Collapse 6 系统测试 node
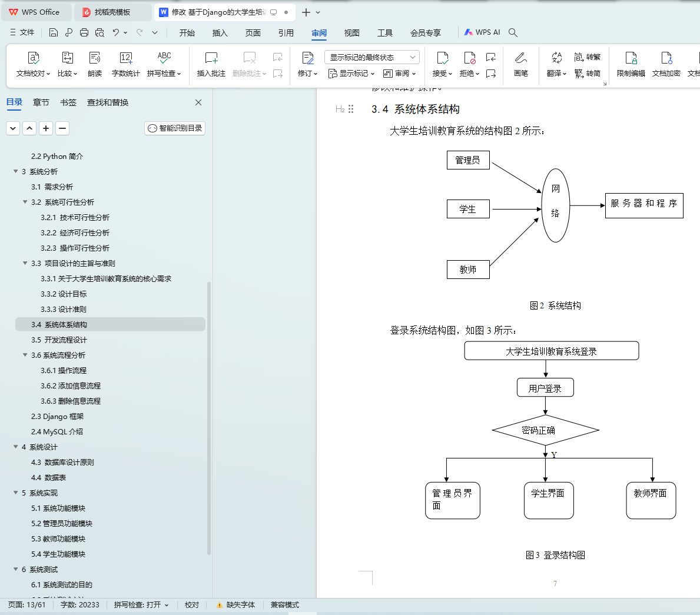The width and height of the screenshot is (700, 615). (16, 569)
